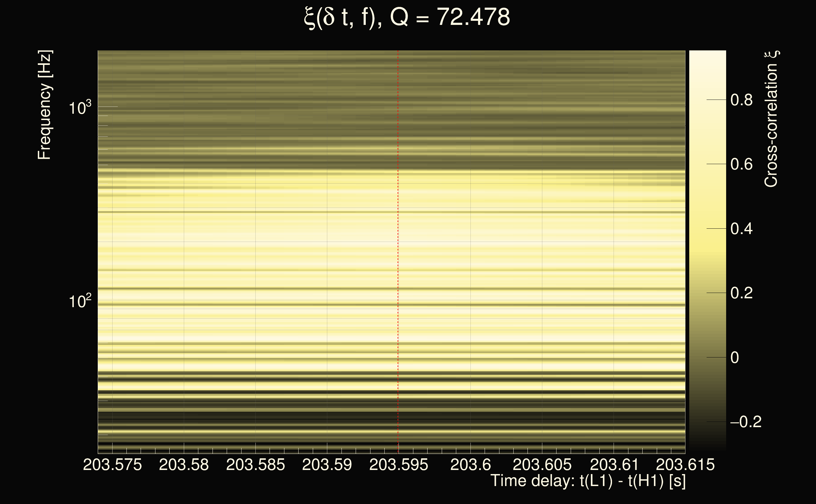Click the 203.6 x-axis tick label

[470, 465]
